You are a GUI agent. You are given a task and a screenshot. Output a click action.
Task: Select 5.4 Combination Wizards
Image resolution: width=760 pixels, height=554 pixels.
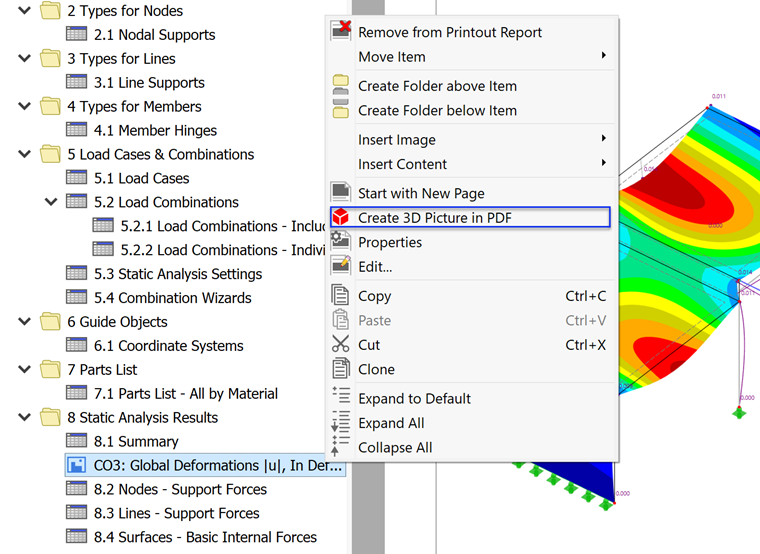pyautogui.click(x=173, y=298)
